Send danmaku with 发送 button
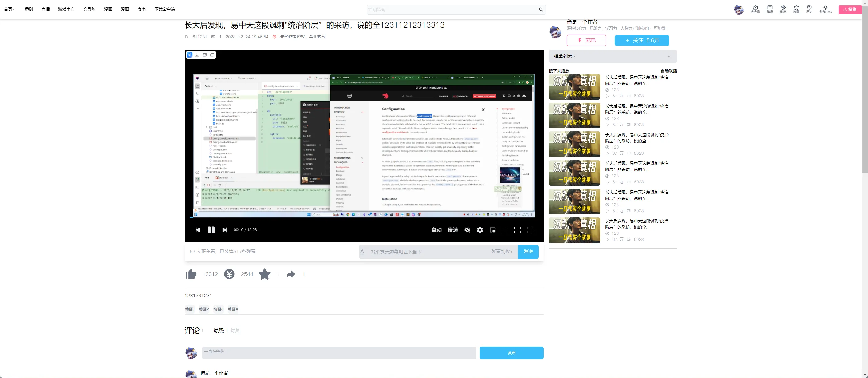This screenshot has height=378, width=868. pyautogui.click(x=528, y=252)
